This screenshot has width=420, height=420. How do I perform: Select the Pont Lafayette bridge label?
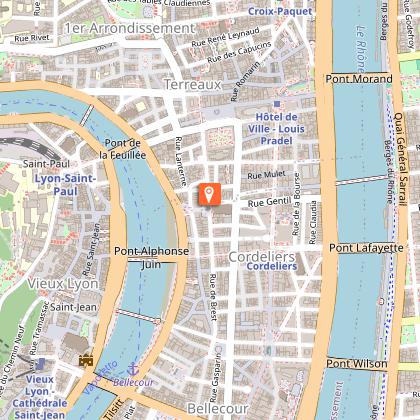point(366,248)
